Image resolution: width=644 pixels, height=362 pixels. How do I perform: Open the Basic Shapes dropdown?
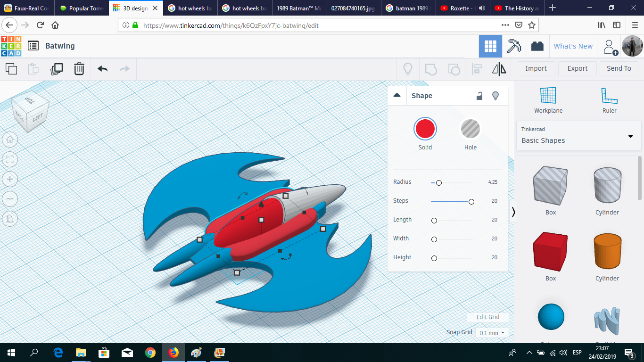(578, 136)
